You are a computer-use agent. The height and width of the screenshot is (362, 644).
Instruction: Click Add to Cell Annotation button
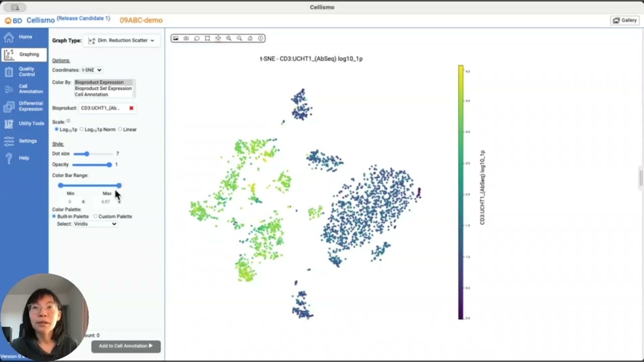tap(126, 346)
